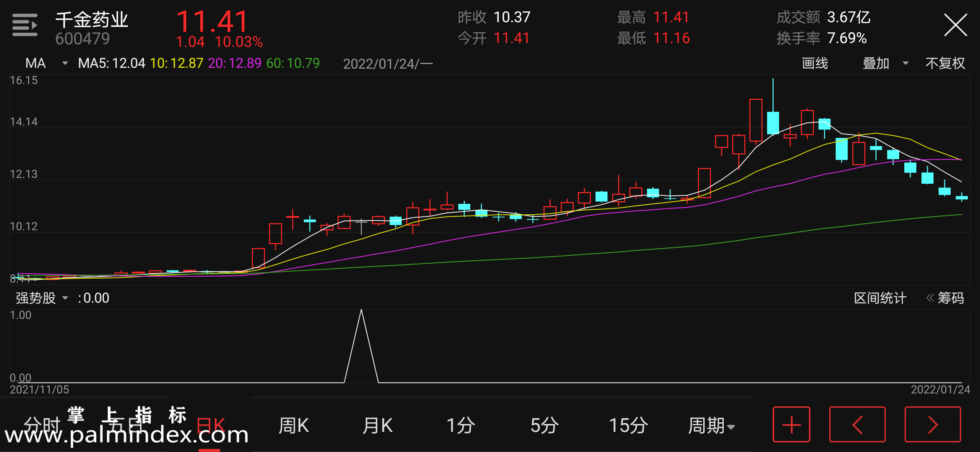Switch to the 周K tab
Image resolution: width=980 pixels, height=452 pixels.
[x=294, y=426]
